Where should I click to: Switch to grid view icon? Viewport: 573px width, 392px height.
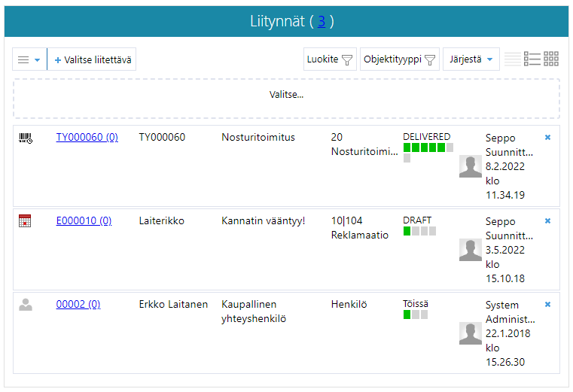coord(551,59)
